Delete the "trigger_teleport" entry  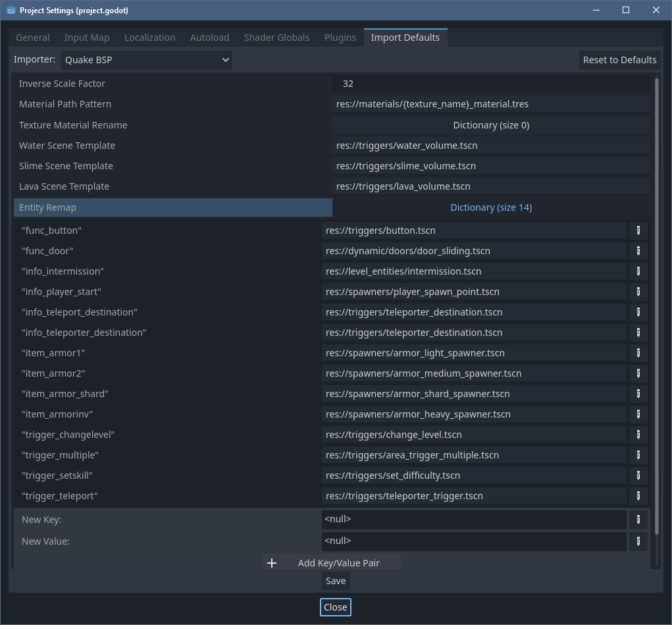click(x=637, y=496)
